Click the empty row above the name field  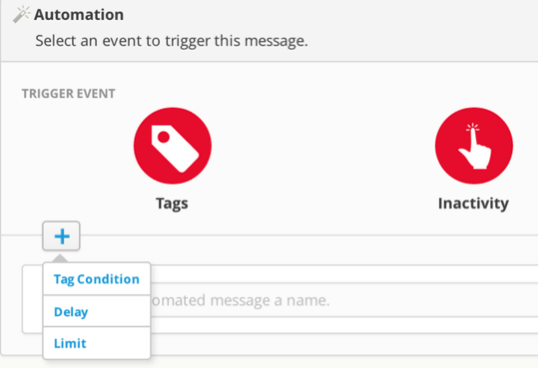344,274
